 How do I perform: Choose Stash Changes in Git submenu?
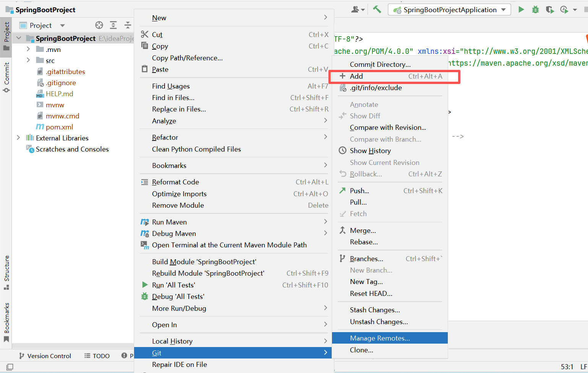point(390,310)
